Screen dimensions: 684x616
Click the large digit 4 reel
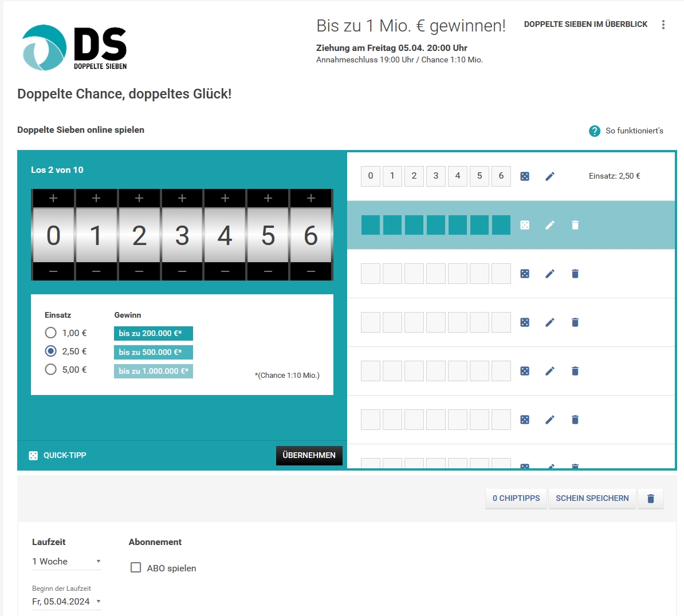225,235
